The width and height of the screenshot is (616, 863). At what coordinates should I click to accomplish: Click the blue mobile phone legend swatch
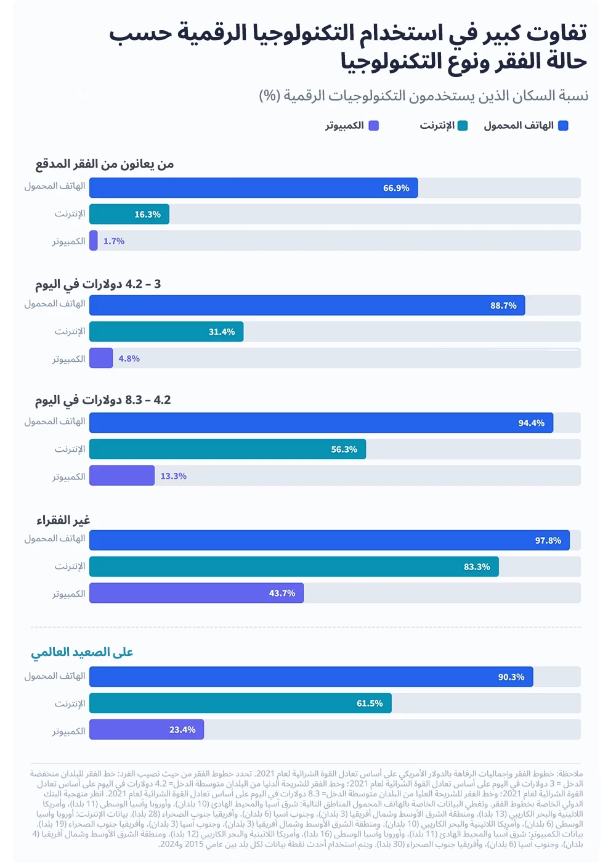coord(563,126)
